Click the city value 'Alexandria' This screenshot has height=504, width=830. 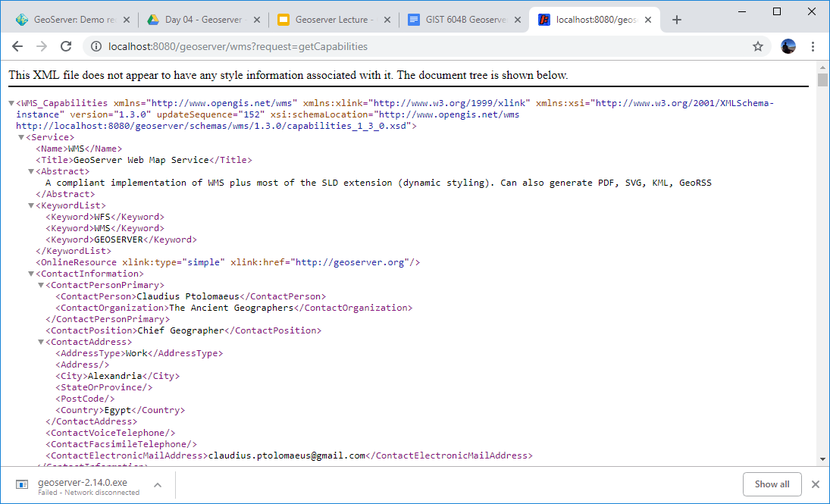(115, 376)
